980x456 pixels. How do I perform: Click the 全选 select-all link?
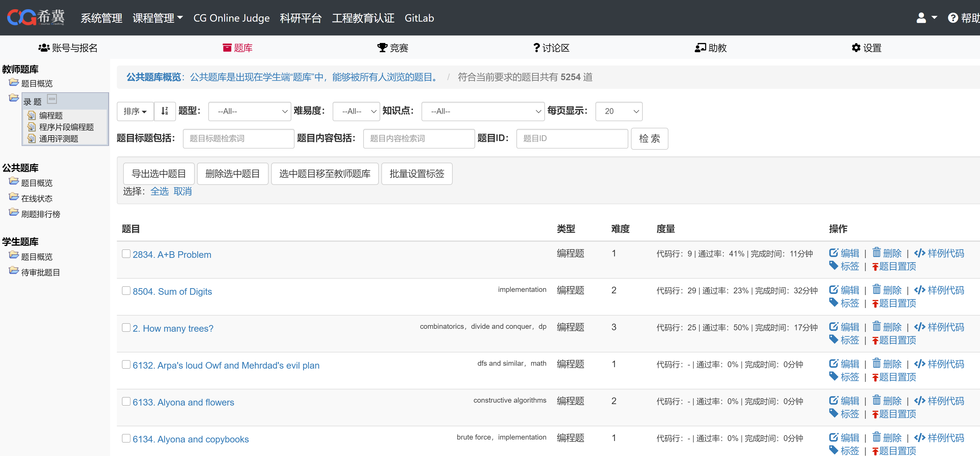coord(160,191)
